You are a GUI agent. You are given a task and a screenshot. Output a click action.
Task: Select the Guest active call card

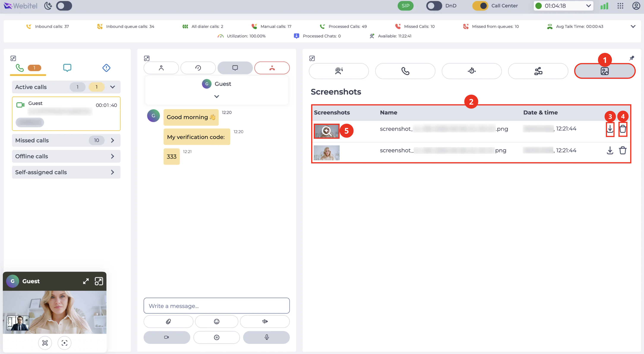click(66, 114)
